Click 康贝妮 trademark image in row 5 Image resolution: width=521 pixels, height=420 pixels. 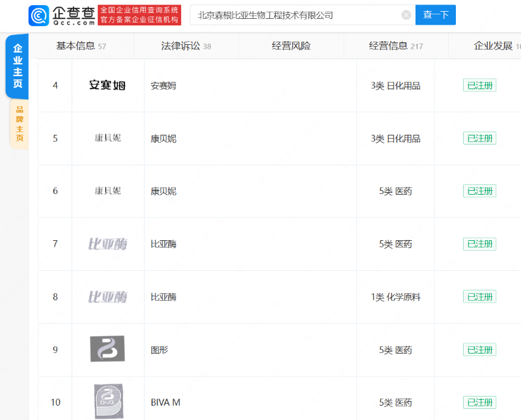[107, 138]
